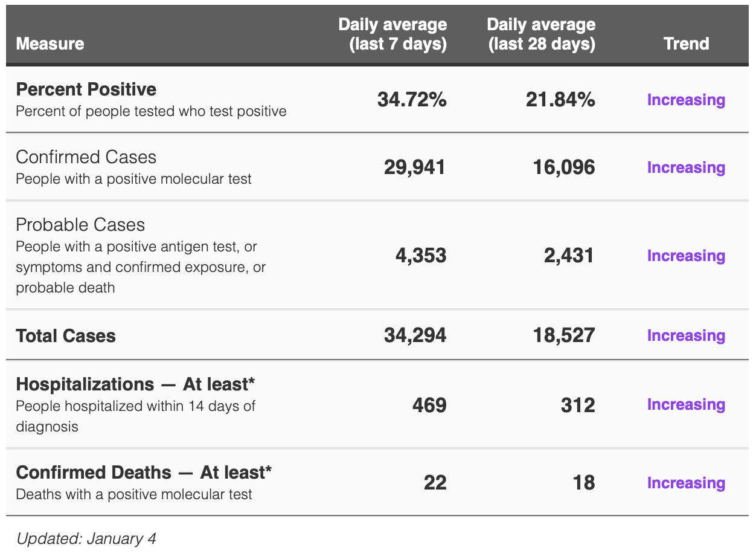Click the Daily average last 7 days header
The image size is (756, 556).
(392, 34)
